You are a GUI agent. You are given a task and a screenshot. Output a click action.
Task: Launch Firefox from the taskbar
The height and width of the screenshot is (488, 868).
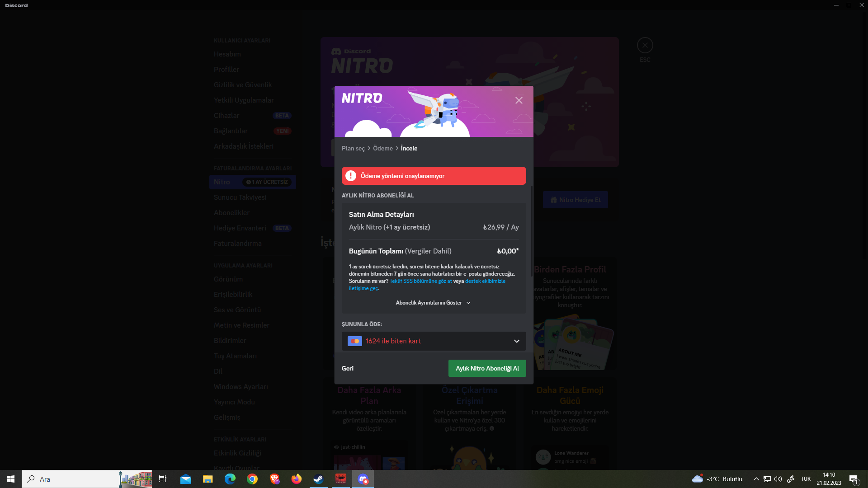296,479
